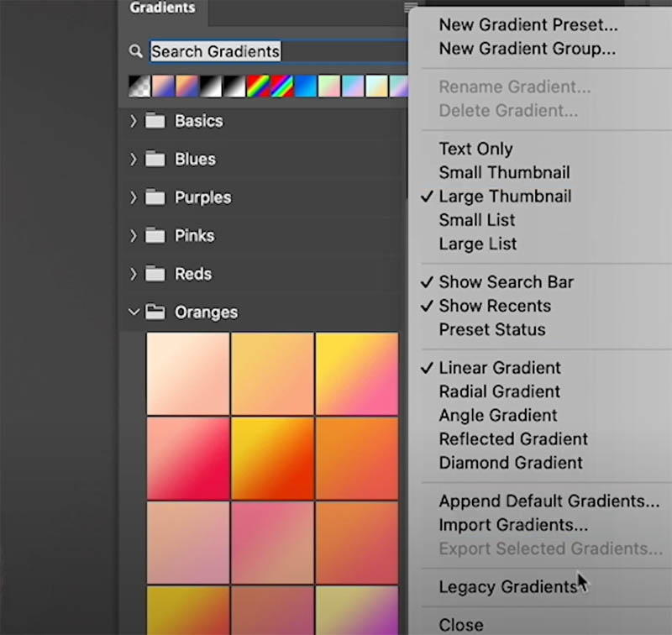Select New Gradient Preset menu item
The height and width of the screenshot is (635, 672).
528,25
